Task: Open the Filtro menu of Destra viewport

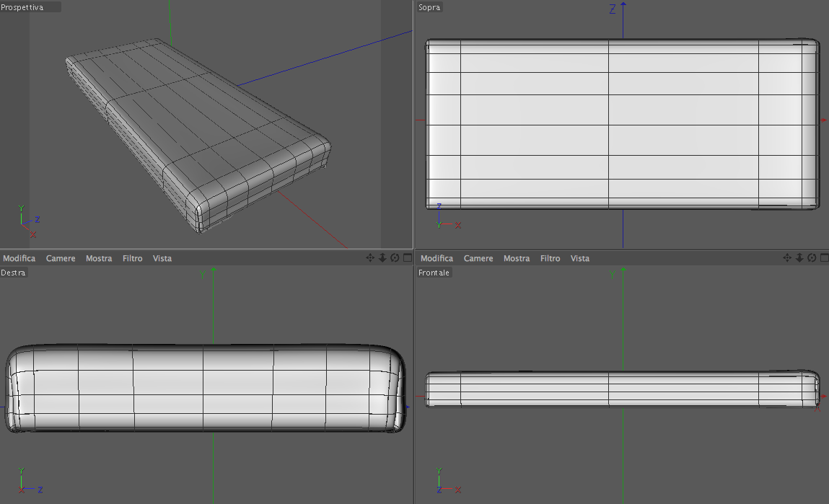Action: [132, 258]
